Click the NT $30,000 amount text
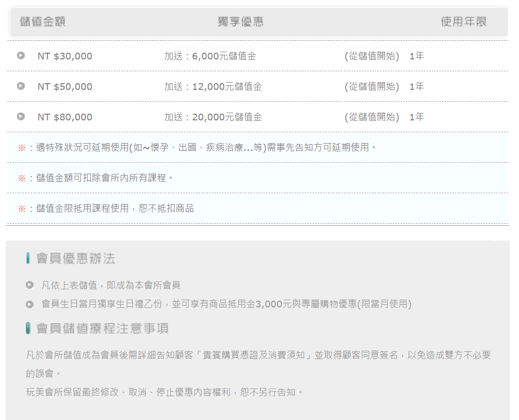 click(x=65, y=56)
